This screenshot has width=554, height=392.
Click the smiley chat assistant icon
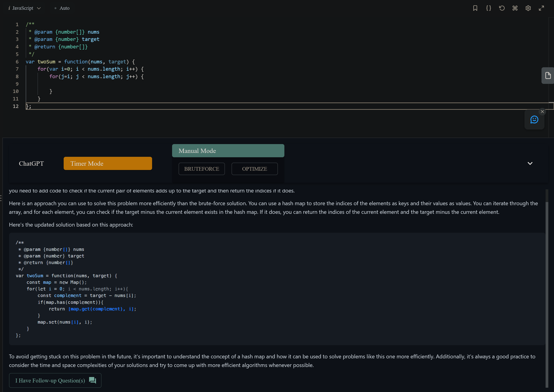[x=534, y=120]
